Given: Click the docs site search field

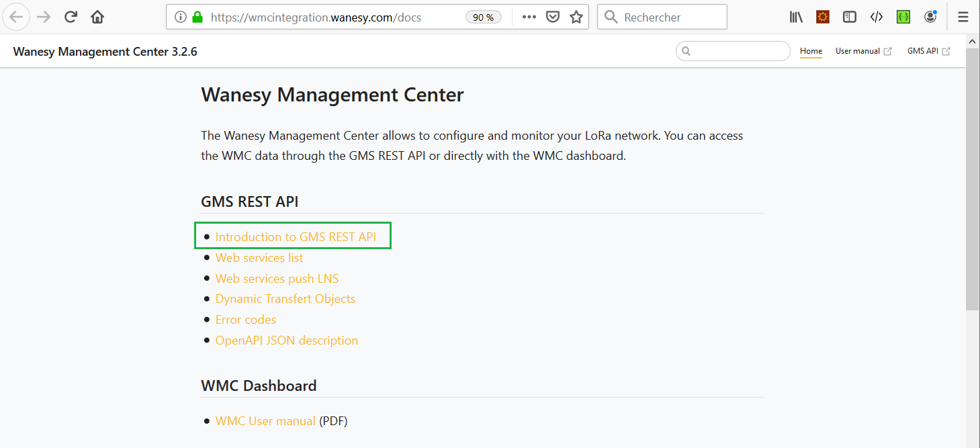Looking at the screenshot, I should coord(739,51).
